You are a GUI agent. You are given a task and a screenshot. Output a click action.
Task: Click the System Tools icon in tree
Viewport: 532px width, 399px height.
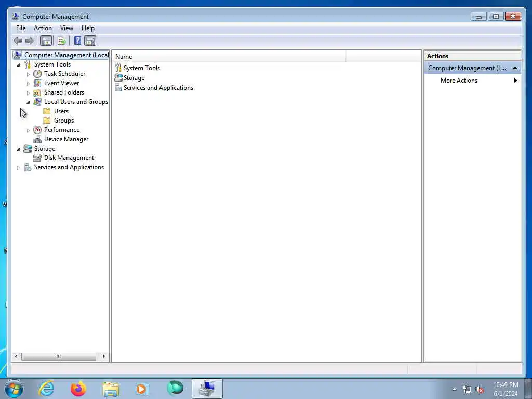tap(28, 64)
